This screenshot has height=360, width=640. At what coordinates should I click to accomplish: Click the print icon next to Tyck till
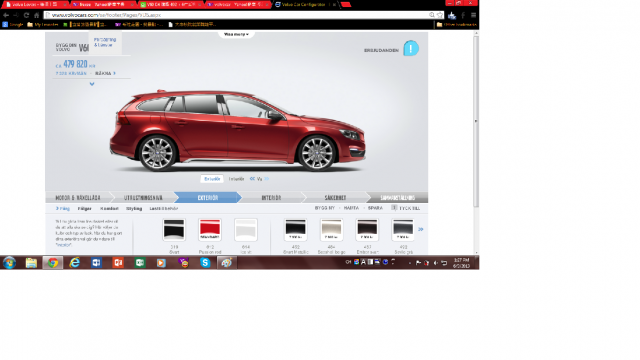point(394,208)
